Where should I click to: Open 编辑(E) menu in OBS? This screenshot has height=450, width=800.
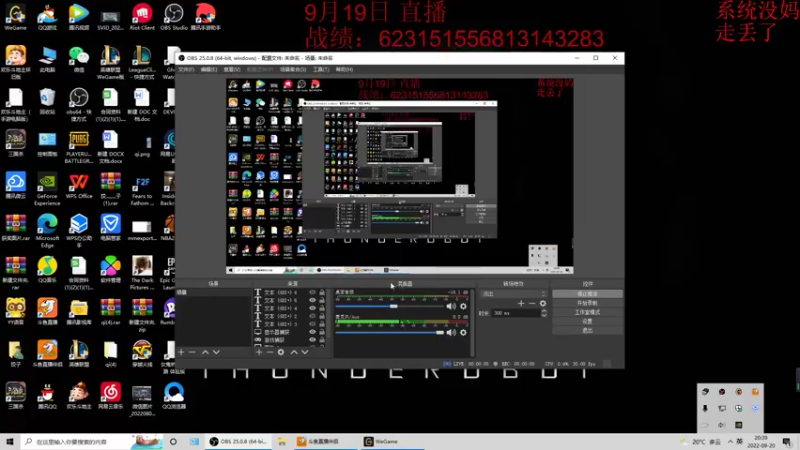(x=209, y=69)
